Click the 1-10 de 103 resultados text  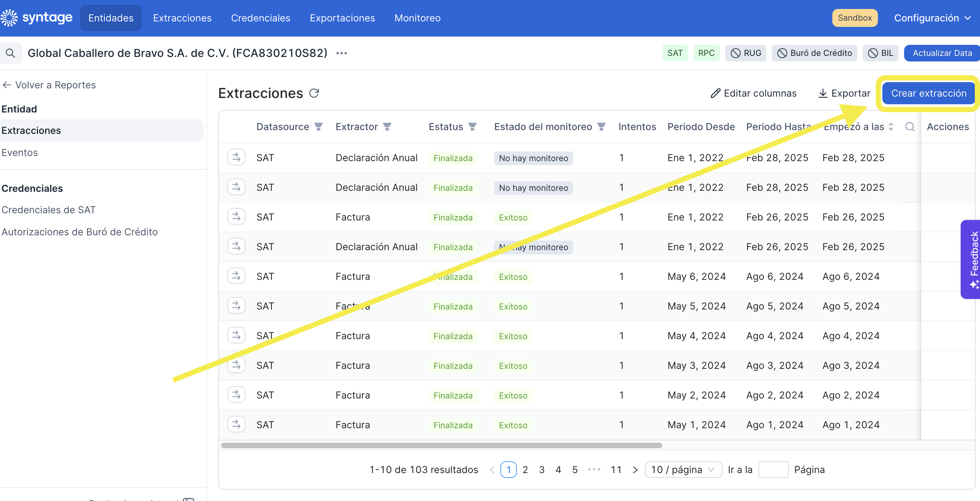[423, 470]
